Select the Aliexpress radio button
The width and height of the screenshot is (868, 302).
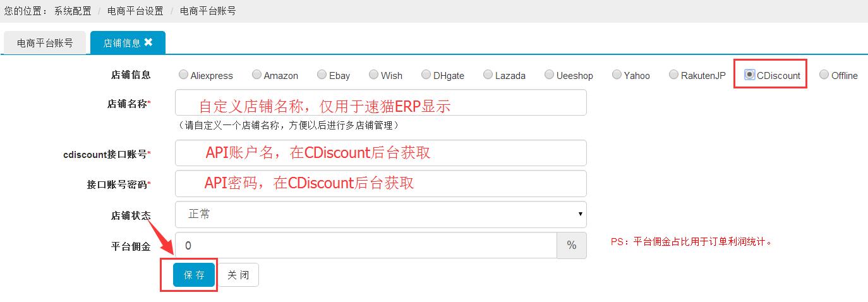(183, 75)
